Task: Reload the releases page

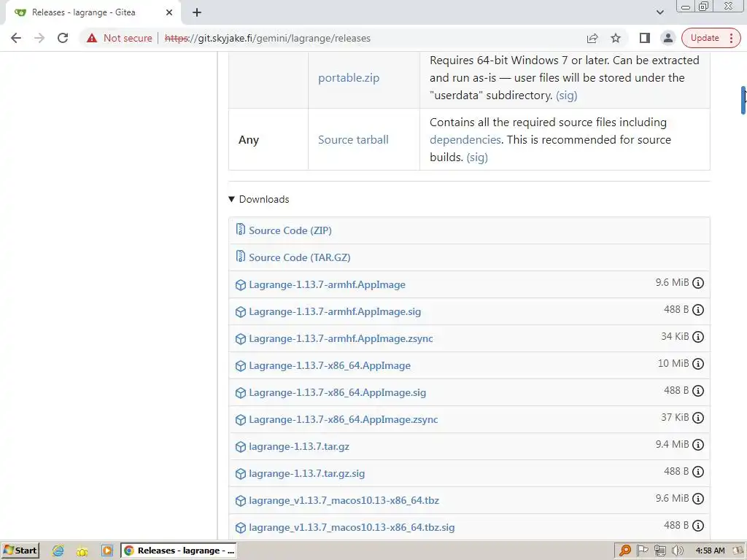Action: coord(63,38)
